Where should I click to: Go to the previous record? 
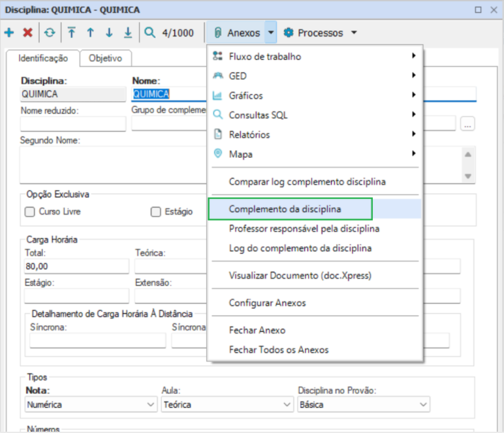point(90,33)
